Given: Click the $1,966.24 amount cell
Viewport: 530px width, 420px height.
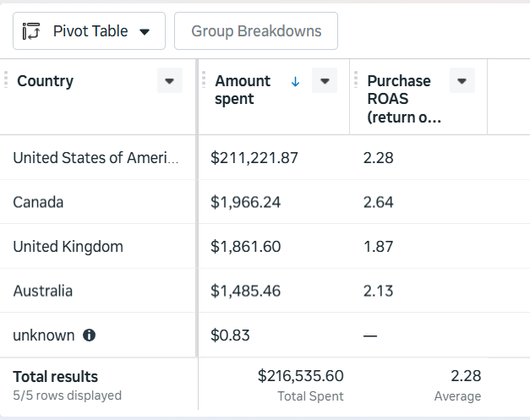Looking at the screenshot, I should click(245, 202).
